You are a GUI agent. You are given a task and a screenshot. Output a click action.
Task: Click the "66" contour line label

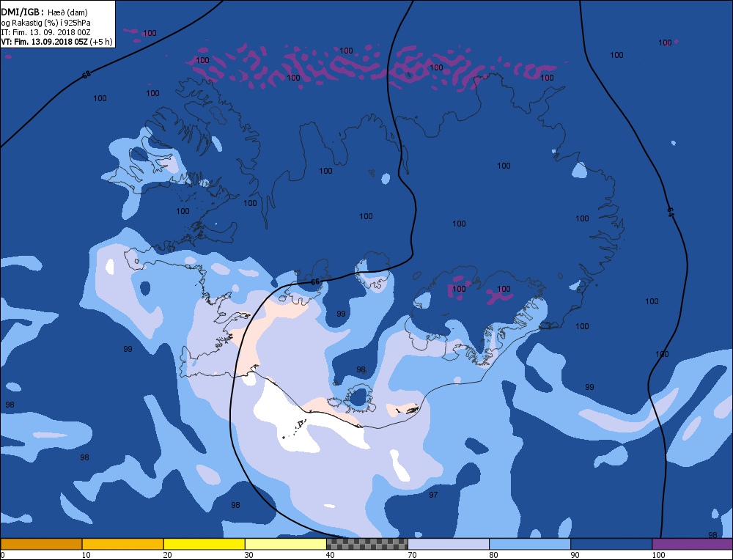point(315,282)
